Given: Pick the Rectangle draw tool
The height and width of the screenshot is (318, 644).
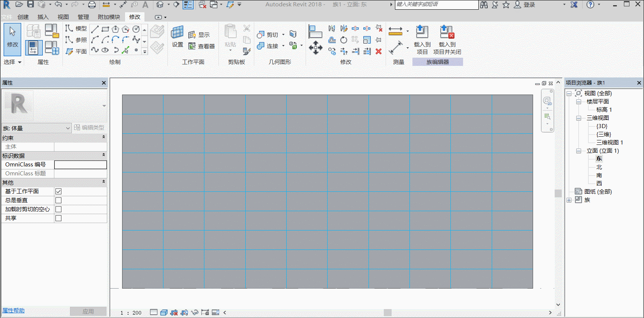Looking at the screenshot, I should 105,29.
